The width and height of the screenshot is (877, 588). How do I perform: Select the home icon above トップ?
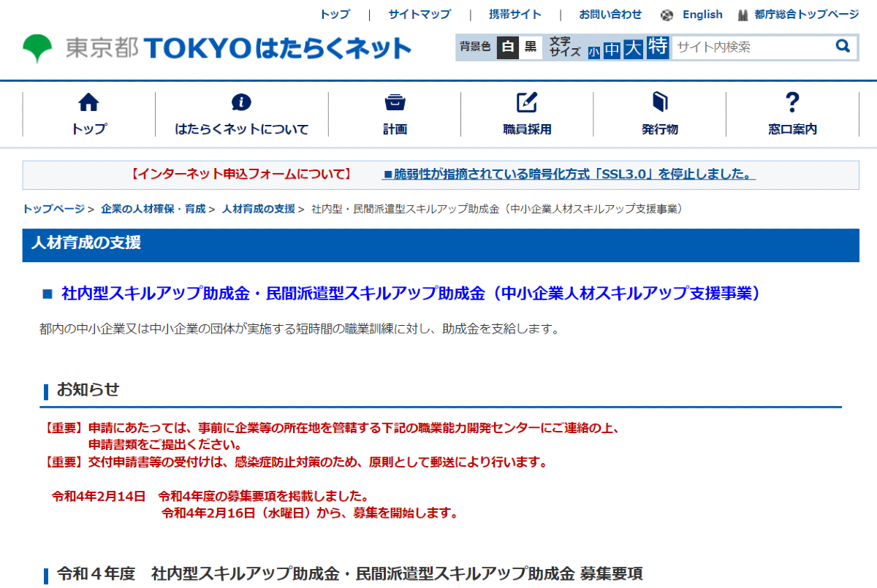(88, 103)
